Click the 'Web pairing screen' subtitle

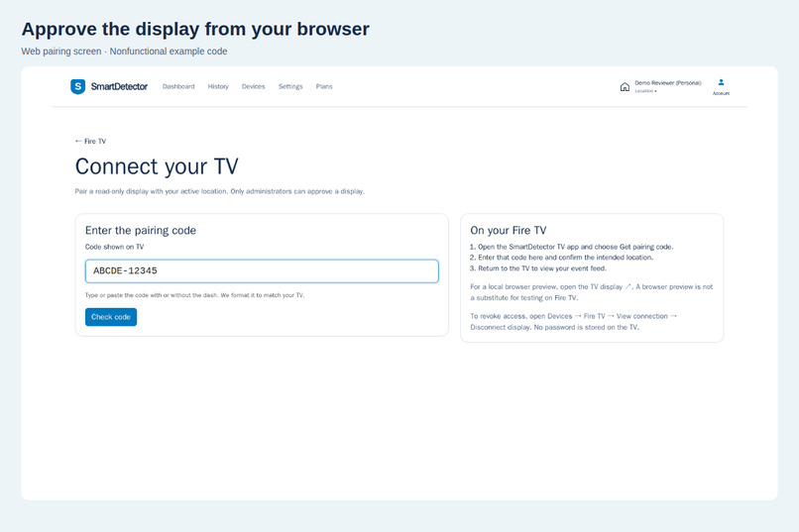pos(124,52)
